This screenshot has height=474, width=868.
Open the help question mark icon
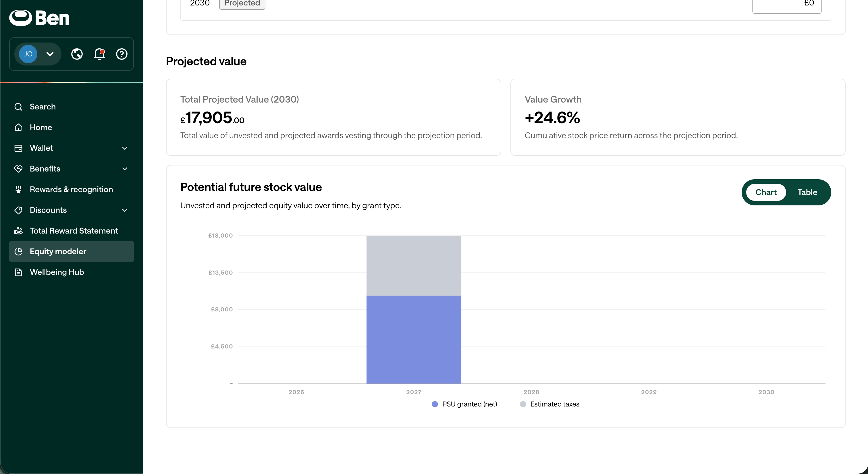point(122,54)
